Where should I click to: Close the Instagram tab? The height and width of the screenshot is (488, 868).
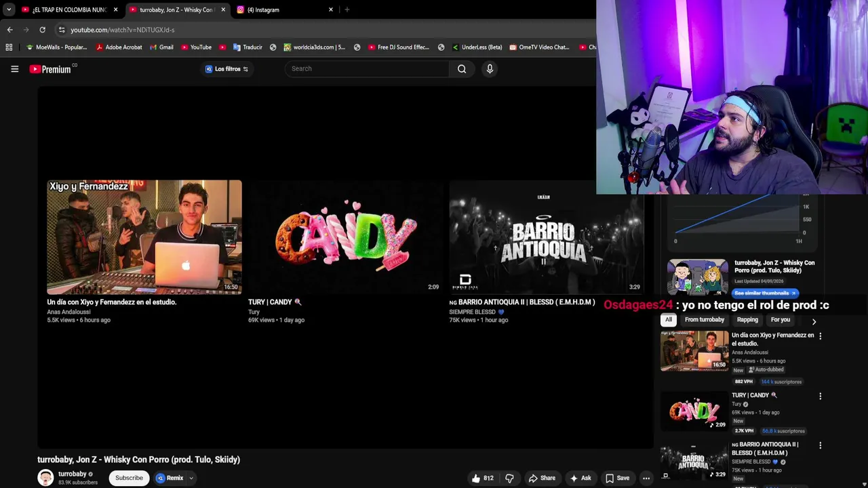(x=331, y=9)
